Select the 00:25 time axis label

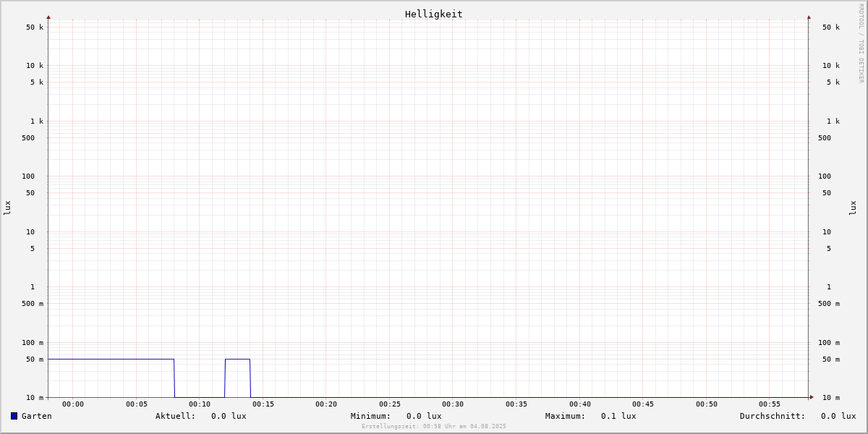pyautogui.click(x=390, y=404)
